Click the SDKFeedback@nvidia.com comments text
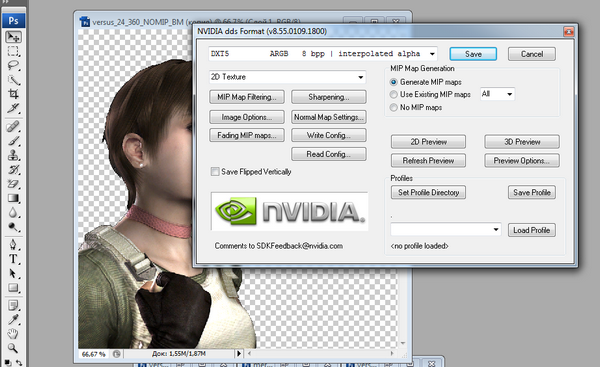This screenshot has width=600, height=367. point(279,246)
